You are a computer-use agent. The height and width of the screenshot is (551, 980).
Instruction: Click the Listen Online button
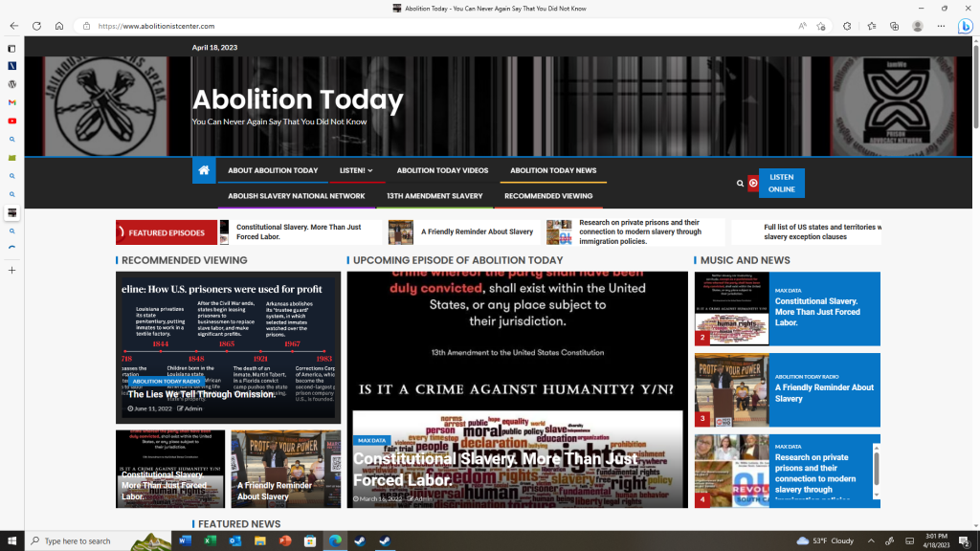click(x=781, y=183)
